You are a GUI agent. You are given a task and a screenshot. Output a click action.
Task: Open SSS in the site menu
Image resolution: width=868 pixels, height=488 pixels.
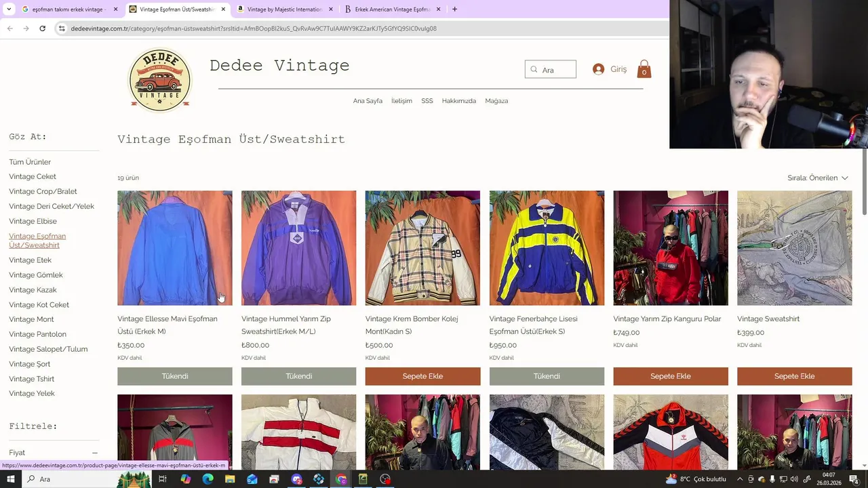click(427, 101)
